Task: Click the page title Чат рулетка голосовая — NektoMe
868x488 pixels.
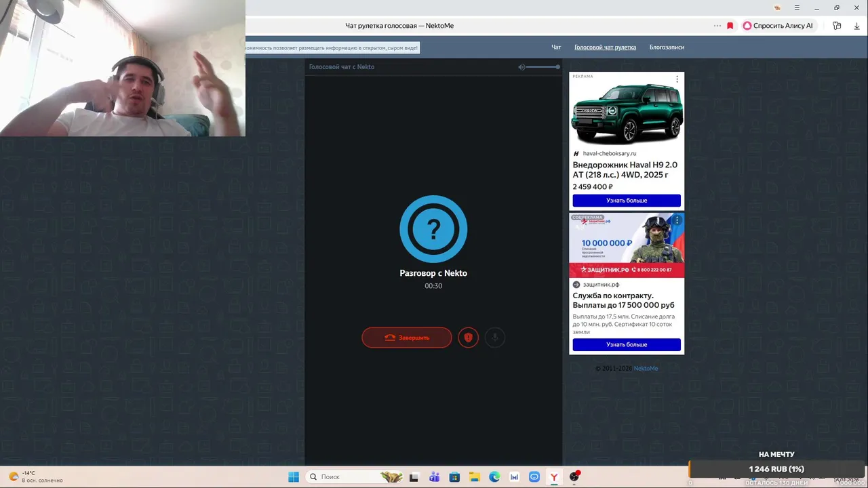Action: coord(399,26)
